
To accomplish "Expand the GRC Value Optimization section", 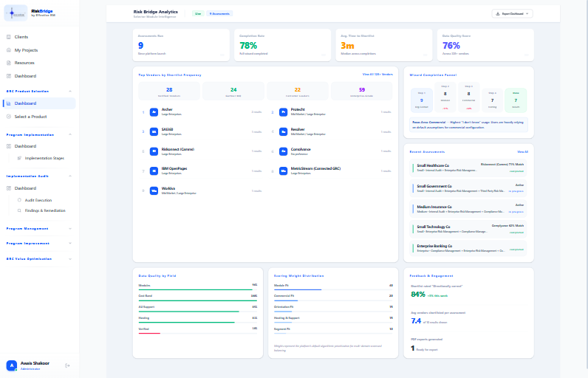I will (70, 259).
